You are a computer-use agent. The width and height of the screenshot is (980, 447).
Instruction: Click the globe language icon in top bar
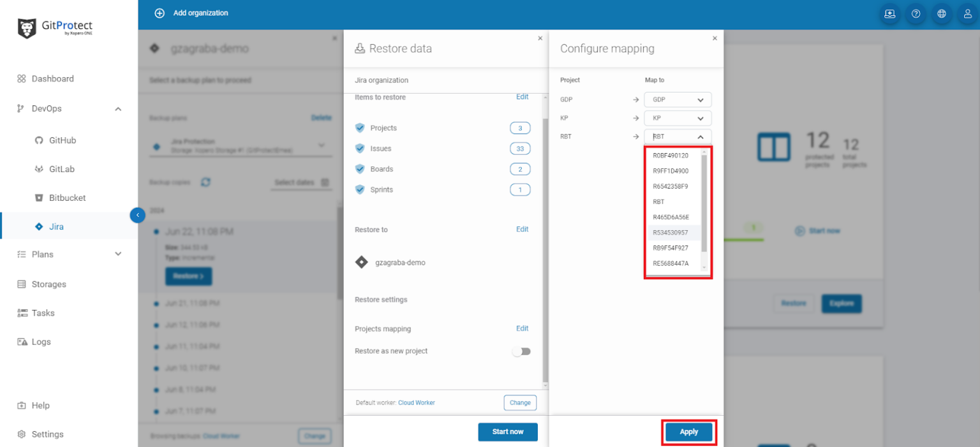(941, 13)
